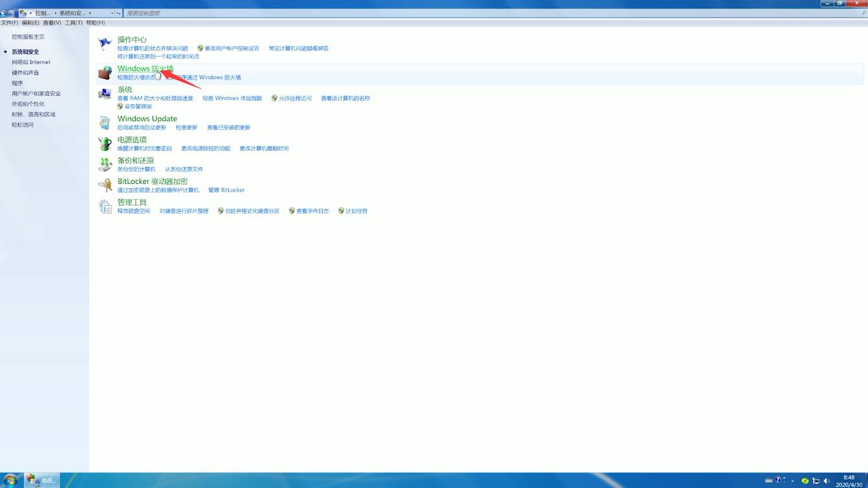868x488 pixels.
Task: Open the 编辑(E) menu
Action: 30,23
